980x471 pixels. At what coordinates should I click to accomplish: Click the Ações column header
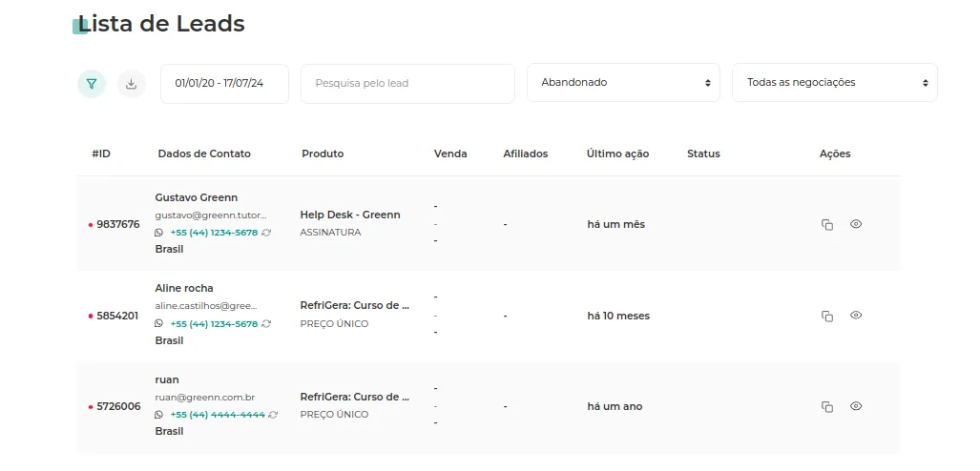pyautogui.click(x=835, y=154)
